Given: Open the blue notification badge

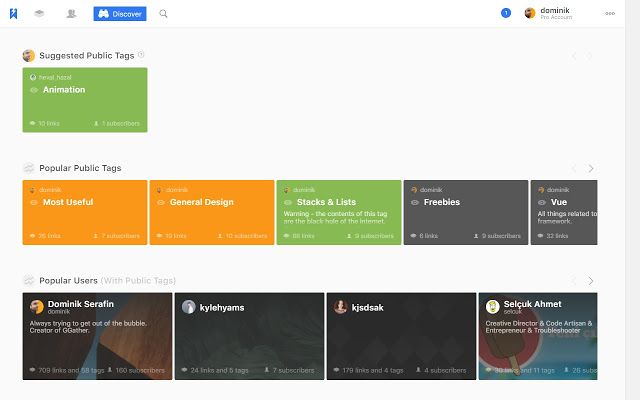Looking at the screenshot, I should point(506,13).
